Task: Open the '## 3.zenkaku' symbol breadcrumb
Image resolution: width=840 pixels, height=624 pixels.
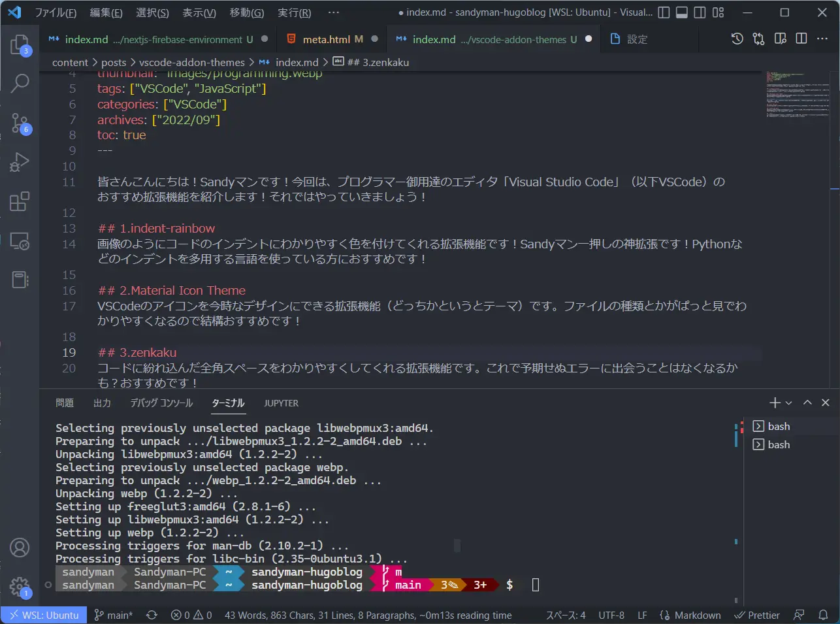Action: [x=371, y=62]
